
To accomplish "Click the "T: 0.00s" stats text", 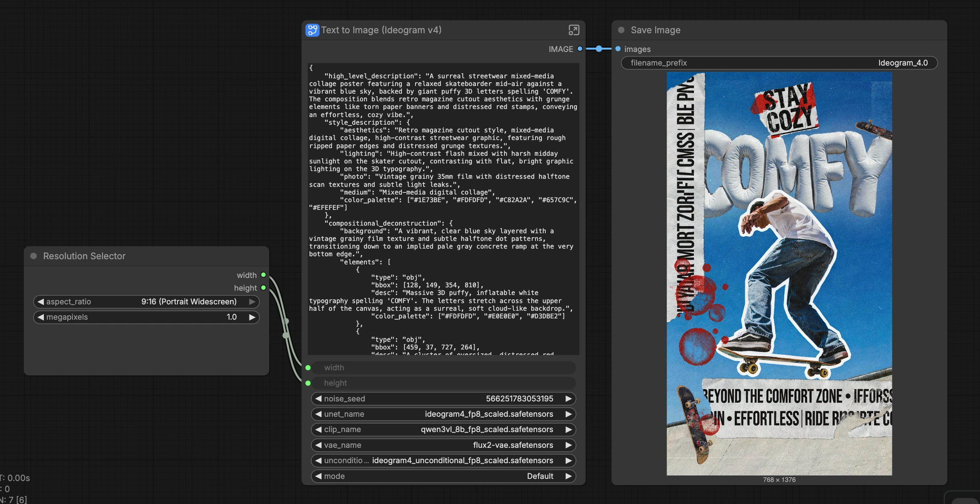I will (x=15, y=478).
